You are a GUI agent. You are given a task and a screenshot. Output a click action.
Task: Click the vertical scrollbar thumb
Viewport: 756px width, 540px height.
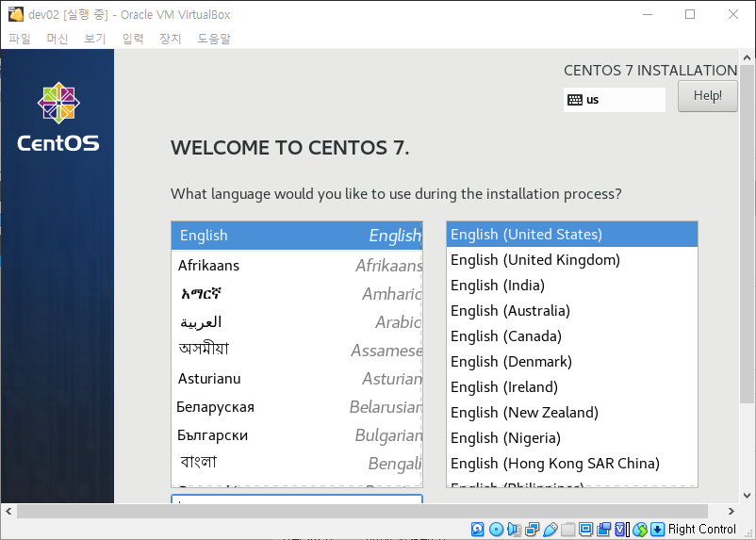pos(747,235)
